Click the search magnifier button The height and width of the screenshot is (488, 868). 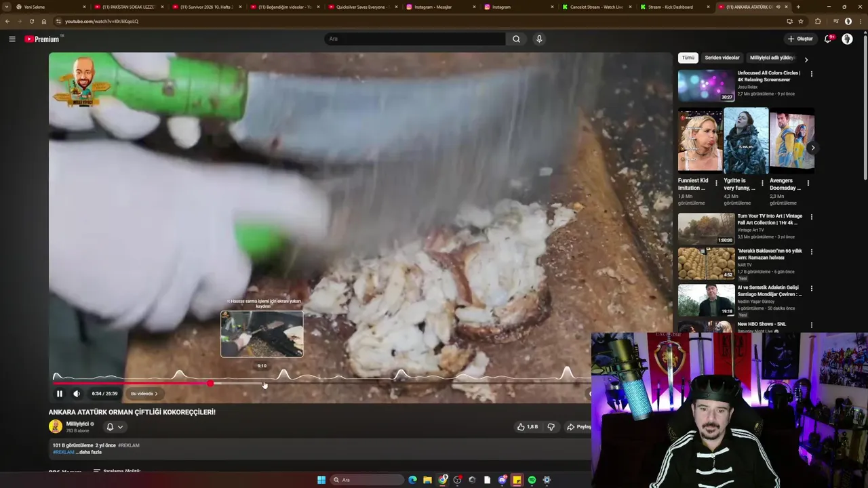(x=516, y=39)
